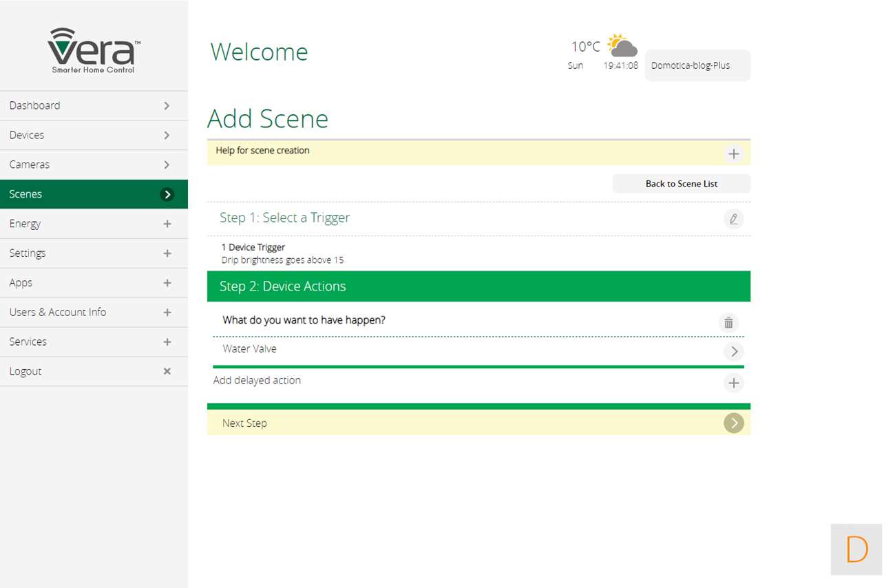This screenshot has width=895, height=588.
Task: Expand Help for scene creation panel
Action: pyautogui.click(x=733, y=154)
